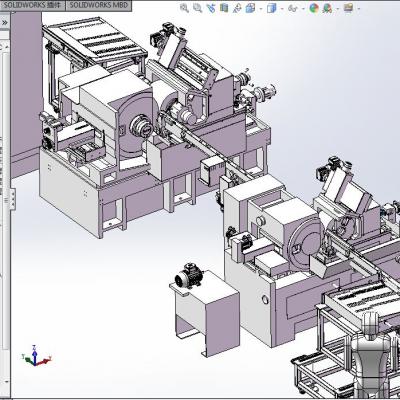Screen dimensions: 400x400
Task: Switch to the SOLIDWORKS plug-ins tab
Action: point(33,5)
